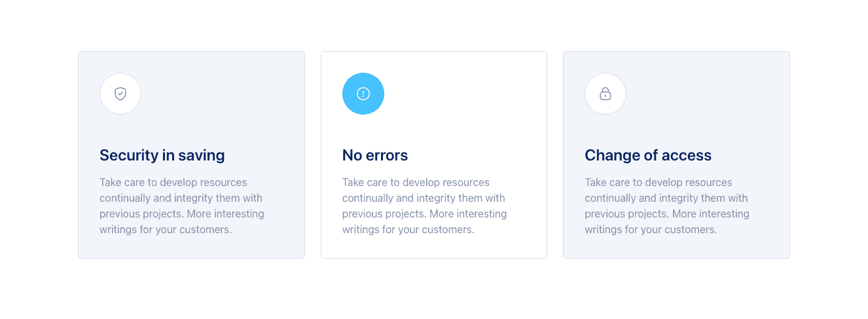The height and width of the screenshot is (319, 868).
Task: Click the padlock icon
Action: [606, 94]
